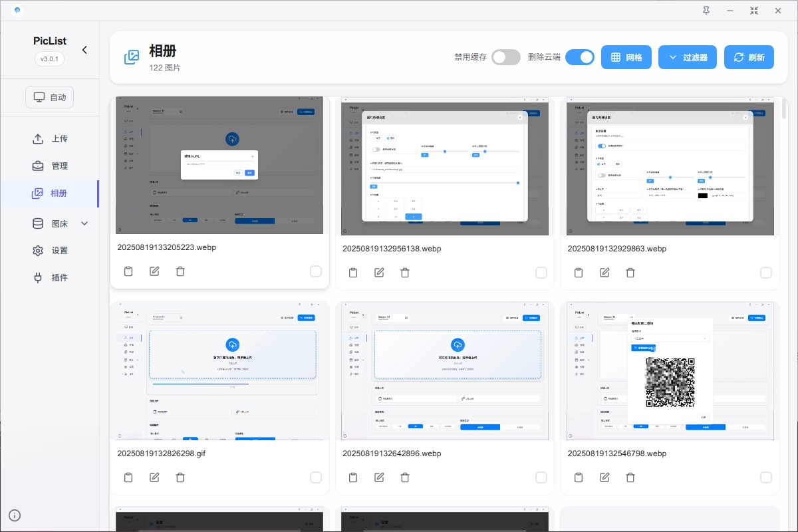Click the file name 20250819132642896.webp
Image resolution: width=798 pixels, height=532 pixels.
tap(392, 454)
